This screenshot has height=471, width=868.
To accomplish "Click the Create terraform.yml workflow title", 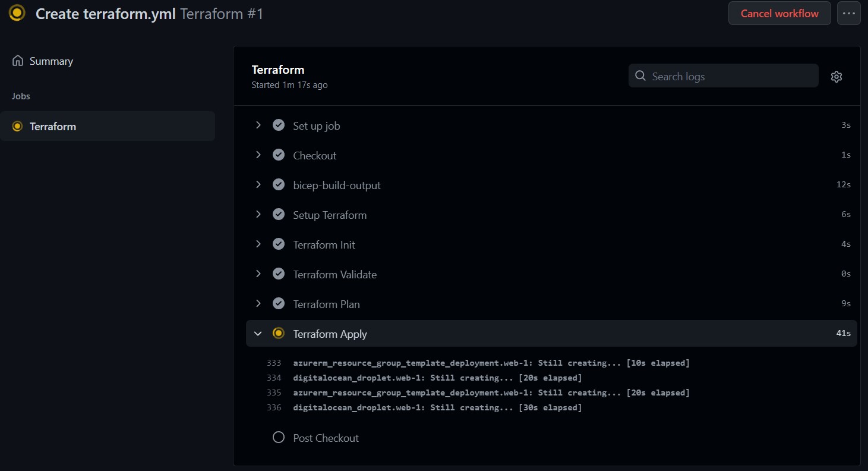I will pos(106,14).
